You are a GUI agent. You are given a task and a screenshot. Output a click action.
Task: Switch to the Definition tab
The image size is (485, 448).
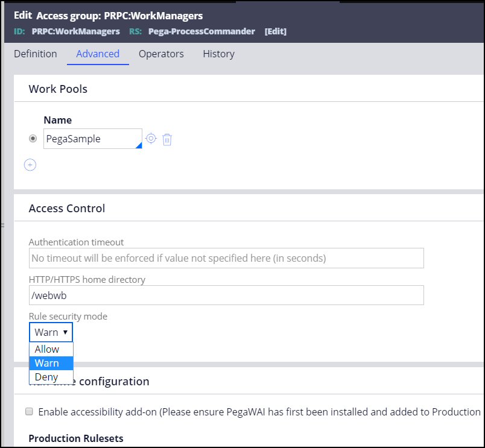36,54
